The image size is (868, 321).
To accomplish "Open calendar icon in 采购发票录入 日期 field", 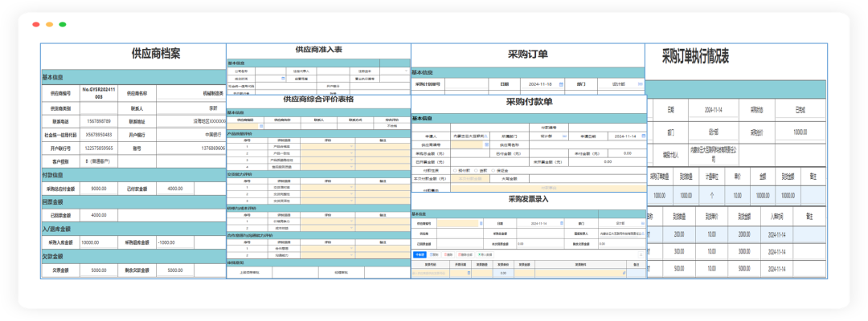I will point(562,223).
